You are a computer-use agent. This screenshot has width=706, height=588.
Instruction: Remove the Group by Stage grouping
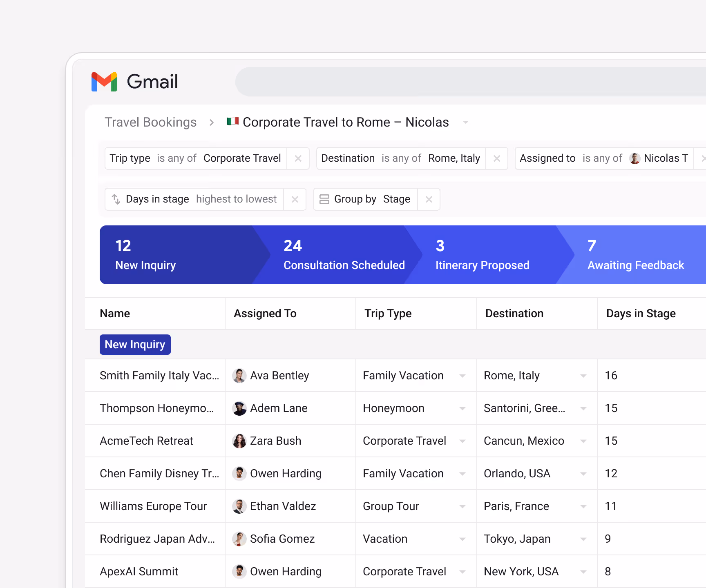(x=429, y=199)
